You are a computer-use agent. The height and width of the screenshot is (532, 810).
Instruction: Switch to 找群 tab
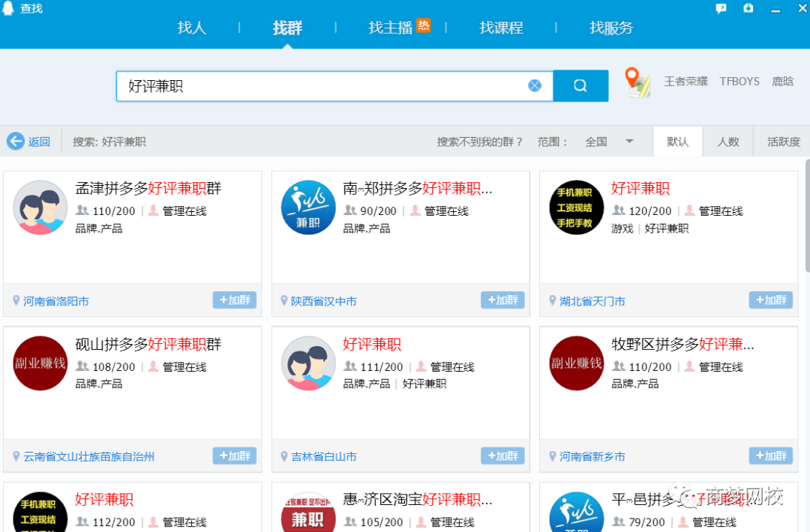tap(287, 27)
